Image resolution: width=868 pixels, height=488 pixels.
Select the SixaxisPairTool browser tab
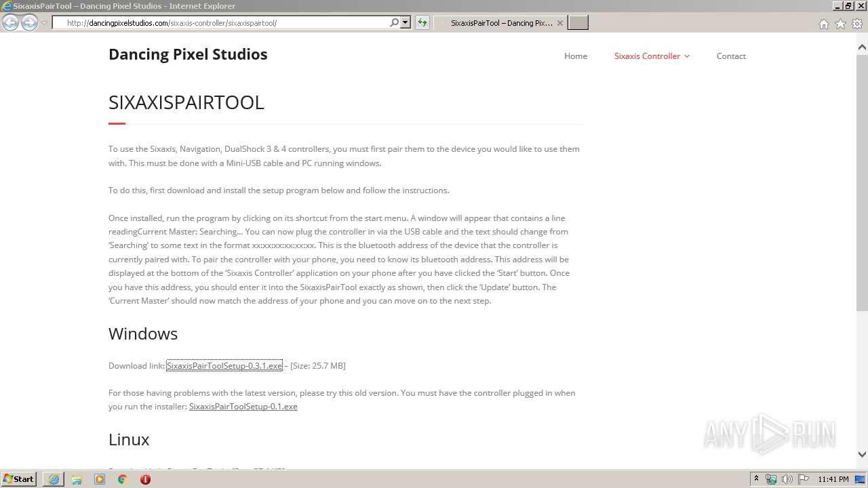500,23
